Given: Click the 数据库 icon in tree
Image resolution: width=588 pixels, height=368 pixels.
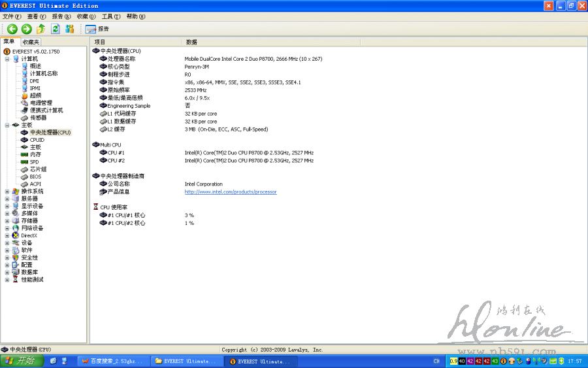Looking at the screenshot, I should click(16, 273).
